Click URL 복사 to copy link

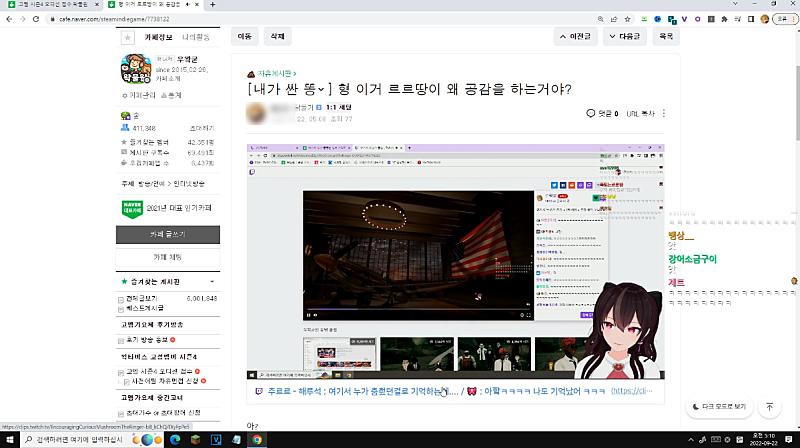639,114
